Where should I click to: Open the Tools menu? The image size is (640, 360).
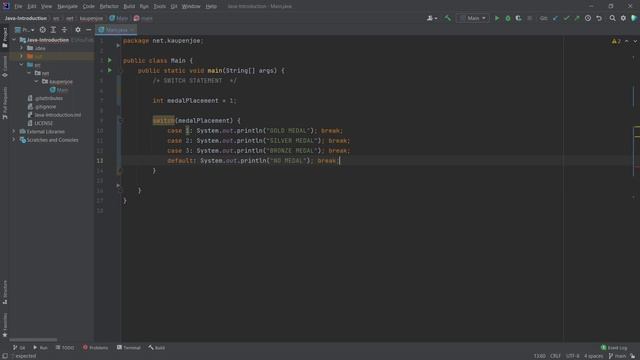tap(160, 7)
